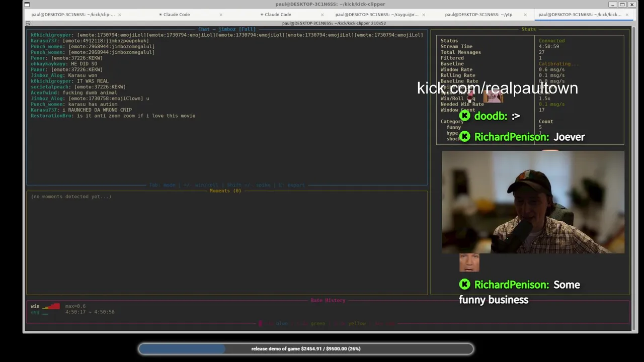644x362 pixels.
Task: Click the societalpeach KEKW emote message
Action: coord(78,87)
